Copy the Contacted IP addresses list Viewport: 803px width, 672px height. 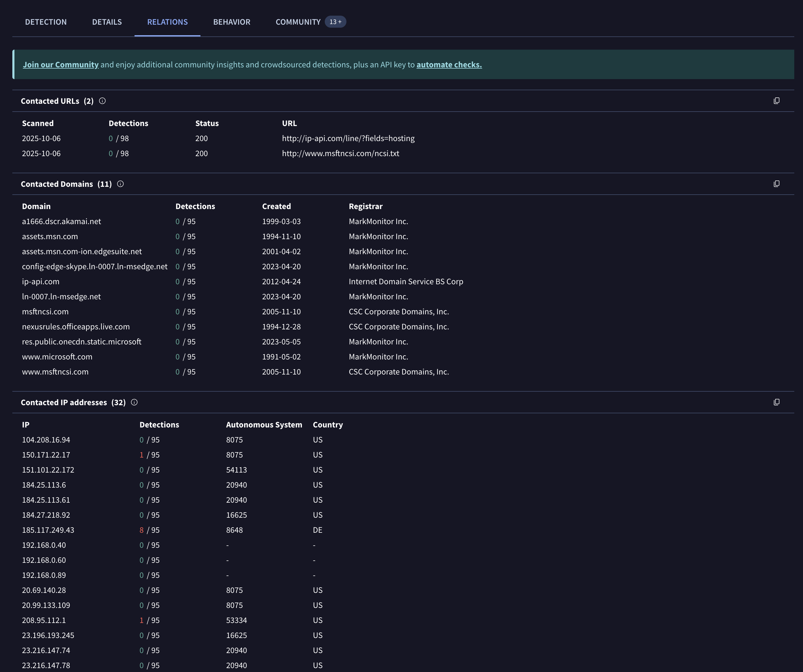[x=776, y=402]
